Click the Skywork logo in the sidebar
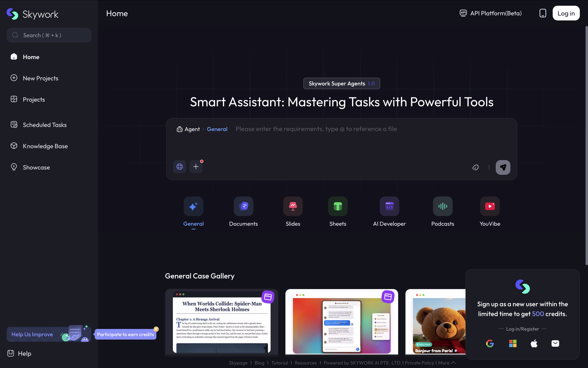This screenshot has width=588, height=368. (x=32, y=14)
